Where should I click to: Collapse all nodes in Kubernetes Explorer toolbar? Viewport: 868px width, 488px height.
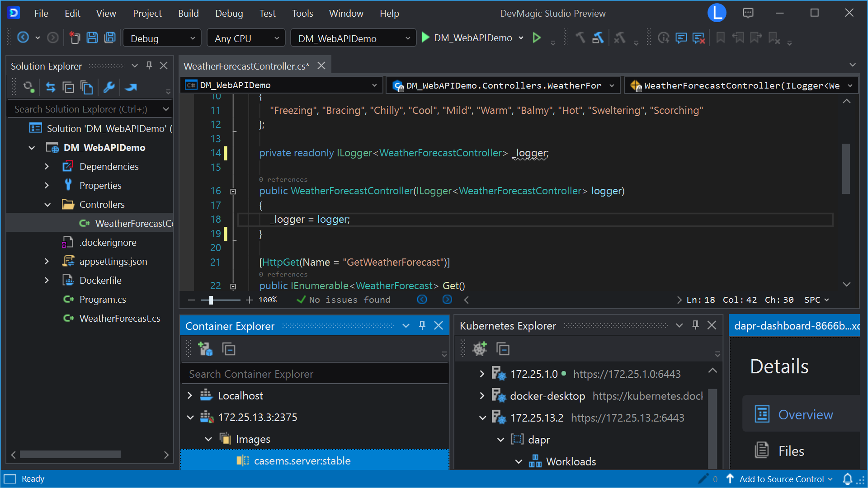[x=503, y=349]
